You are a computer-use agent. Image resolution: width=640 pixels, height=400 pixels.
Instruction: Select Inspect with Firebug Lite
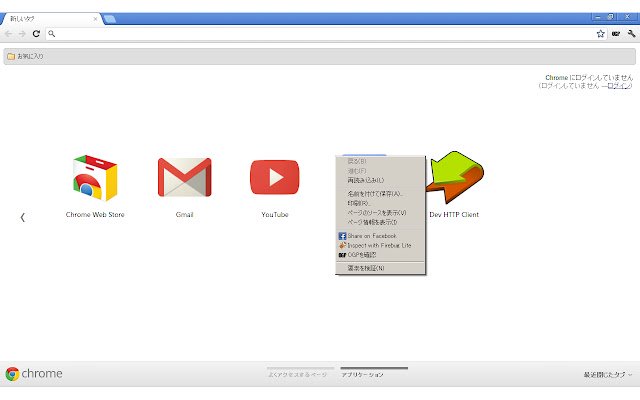[380, 245]
